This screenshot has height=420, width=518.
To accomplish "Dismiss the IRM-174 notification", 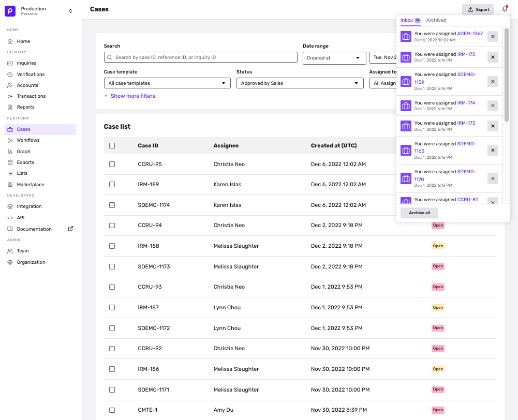I will (493, 106).
